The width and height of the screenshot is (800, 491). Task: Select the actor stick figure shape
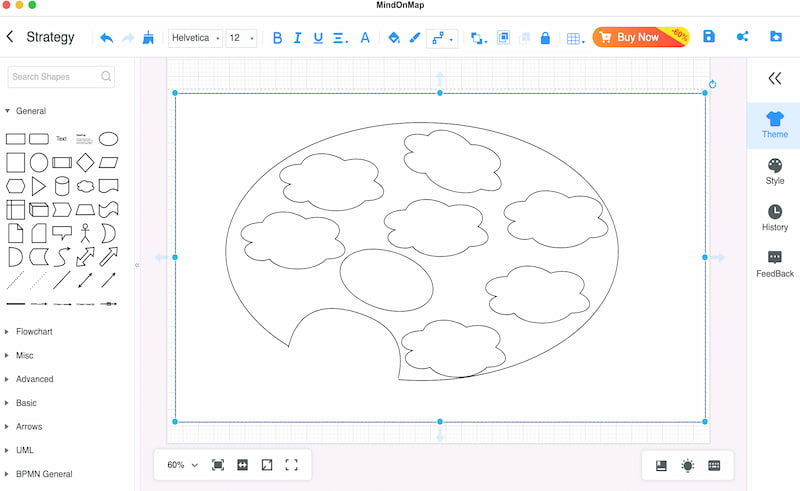coord(85,233)
